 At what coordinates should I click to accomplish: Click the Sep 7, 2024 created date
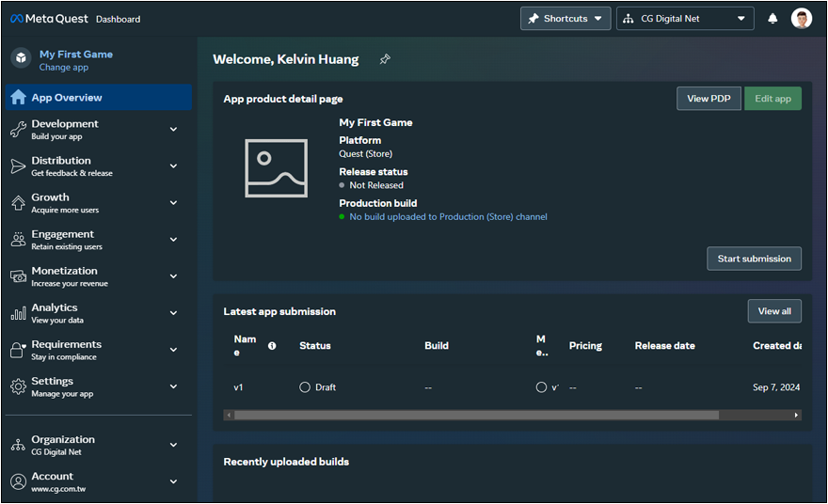(x=776, y=387)
